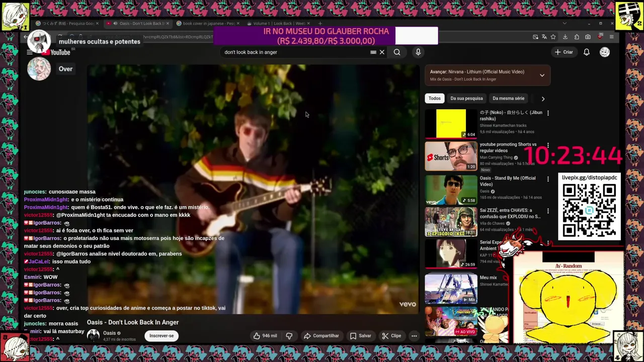Click the 'Vila do Chaves' channel name

tap(493, 223)
